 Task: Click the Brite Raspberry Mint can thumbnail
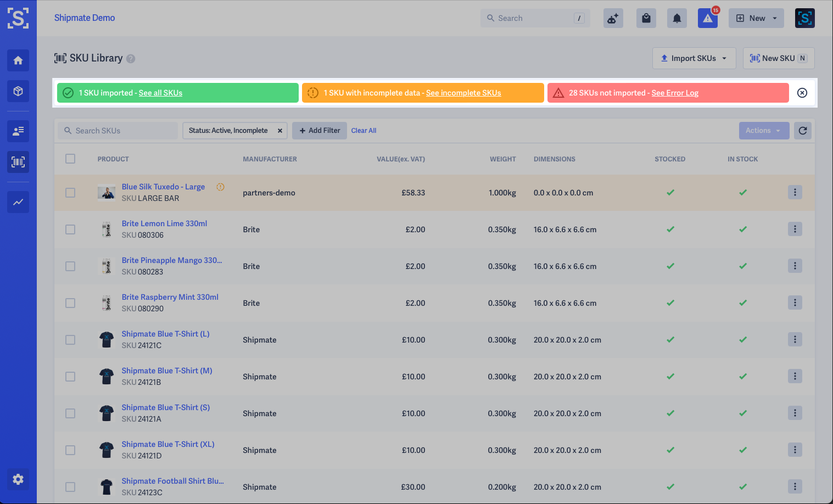107,303
